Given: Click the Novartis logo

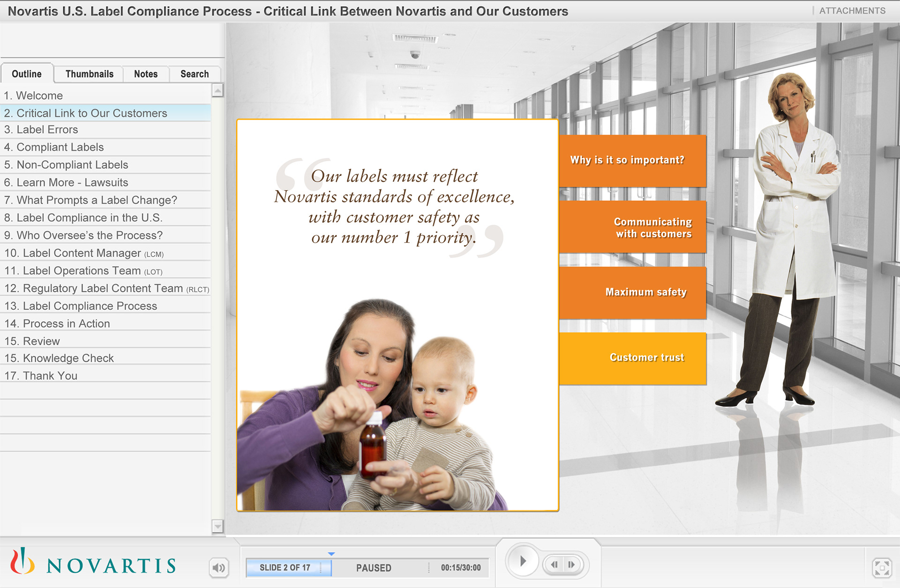Looking at the screenshot, I should 93,562.
